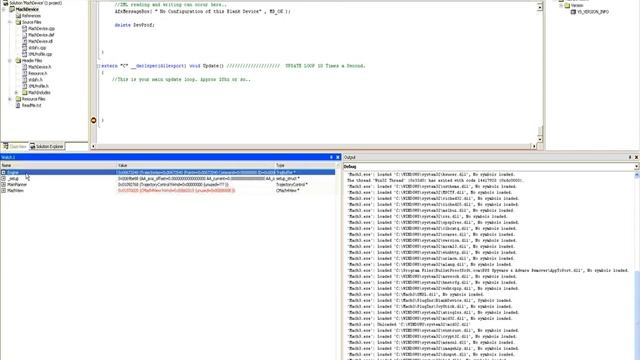The height and width of the screenshot is (360, 640).
Task: Click the Source Files folder icon
Action: pyautogui.click(x=18, y=22)
